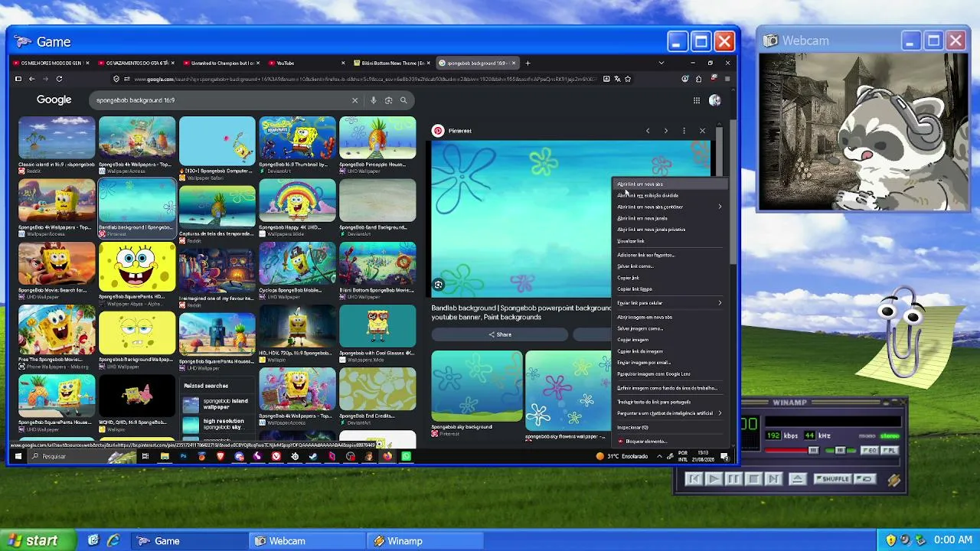Image resolution: width=980 pixels, height=551 pixels.
Task: Choose 'Abrir link em exibição dividida'
Action: coord(669,195)
